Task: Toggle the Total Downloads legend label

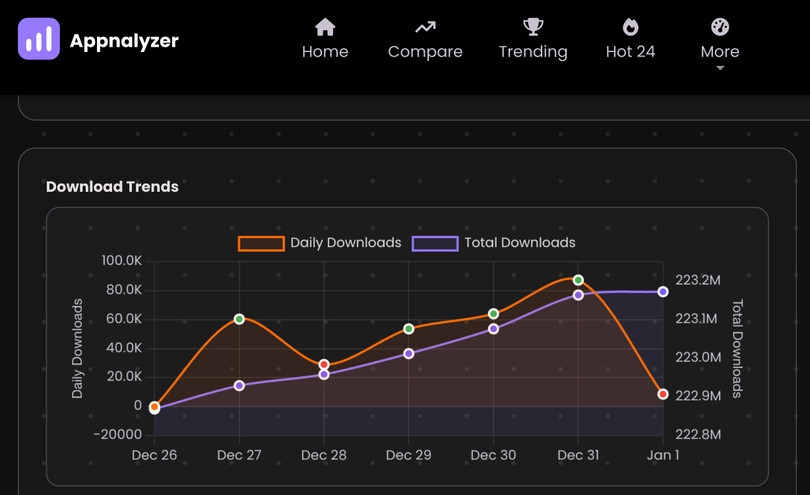Action: coord(519,243)
